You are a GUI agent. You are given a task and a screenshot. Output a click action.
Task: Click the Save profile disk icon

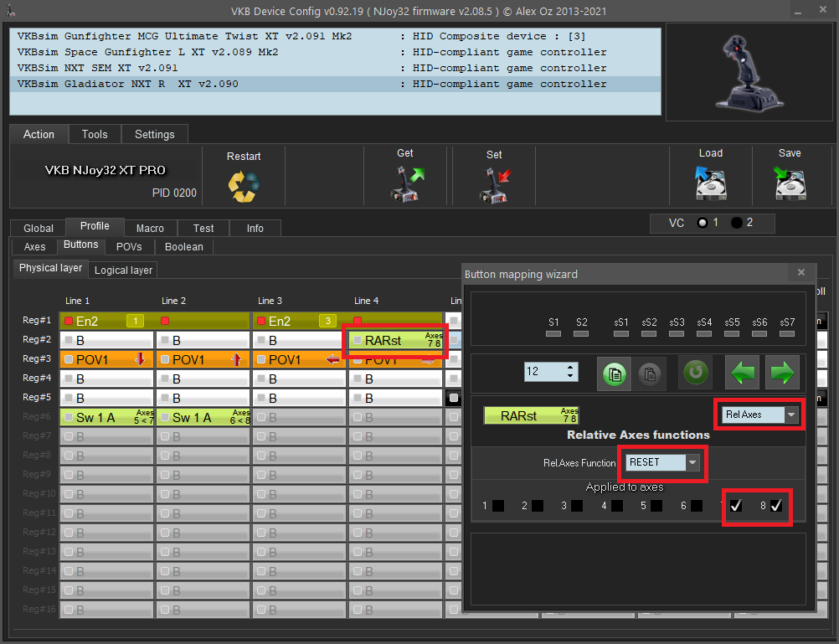tap(790, 183)
